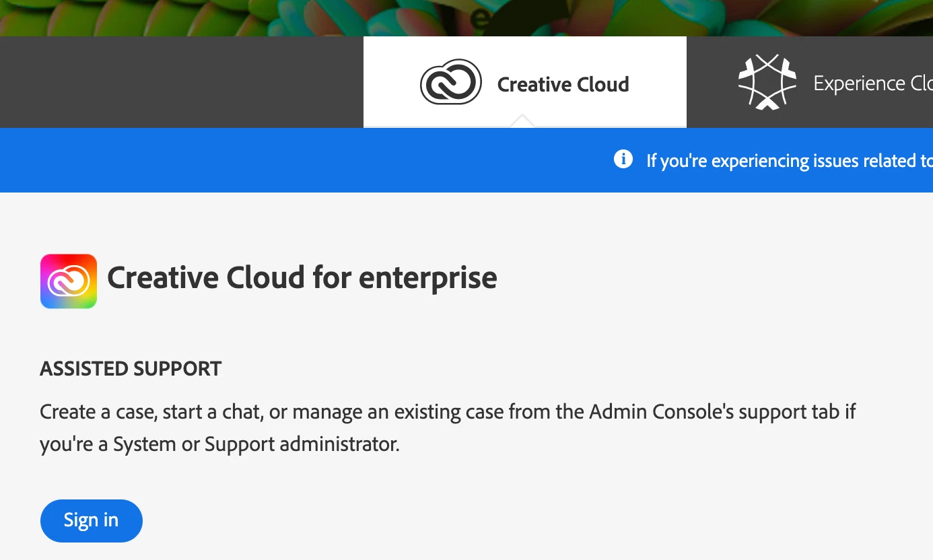Click the Experience Cloud logo icon

(767, 82)
